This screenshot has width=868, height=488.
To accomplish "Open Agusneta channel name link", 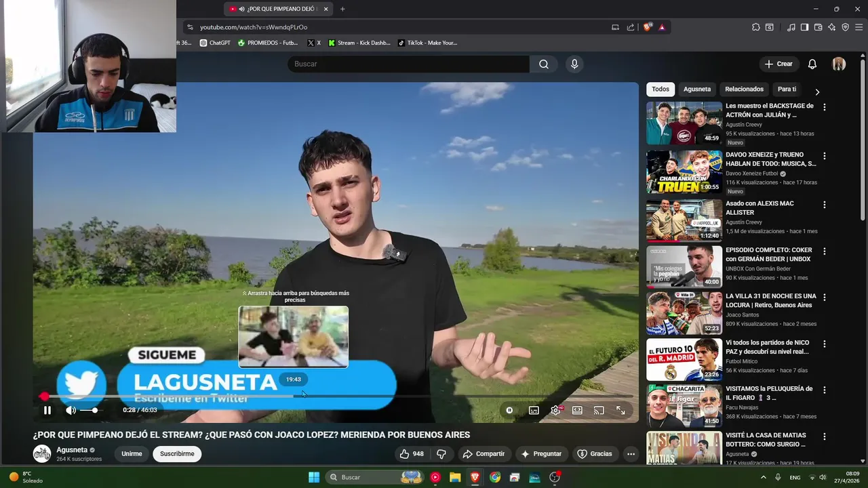I will pyautogui.click(x=72, y=450).
